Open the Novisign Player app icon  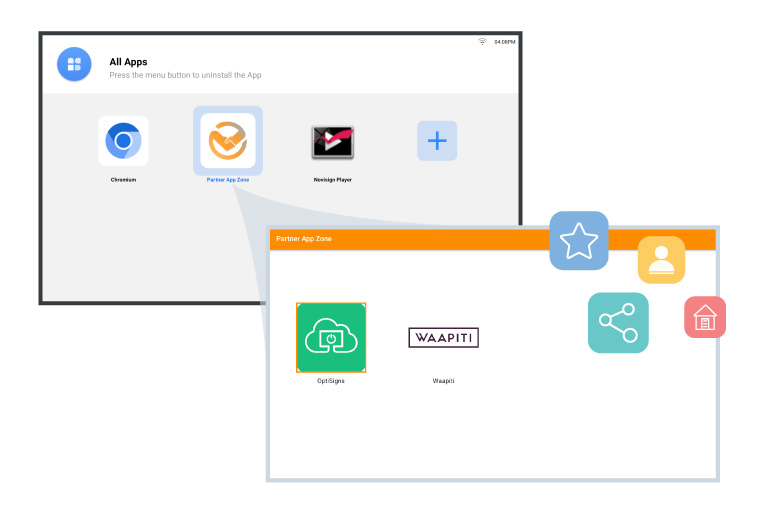point(332,142)
